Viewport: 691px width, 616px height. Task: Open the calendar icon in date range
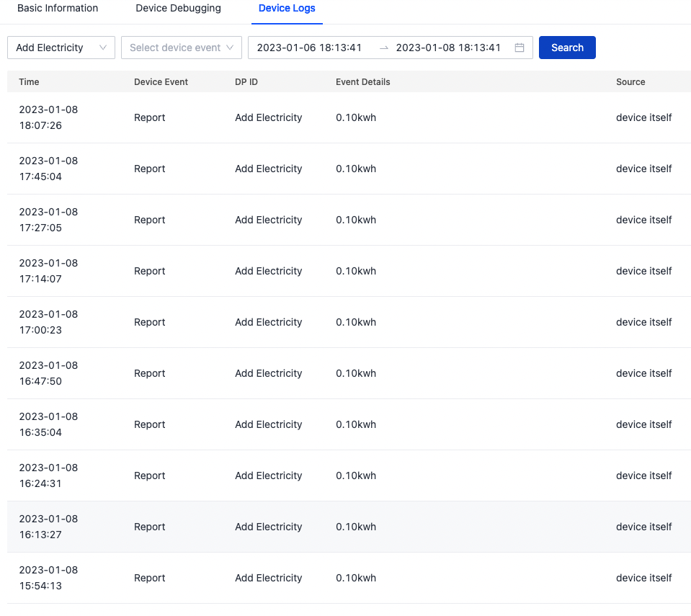pos(520,48)
